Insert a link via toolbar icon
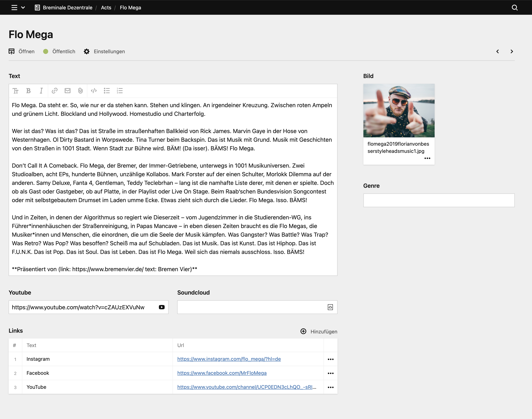The image size is (532, 419). (54, 91)
